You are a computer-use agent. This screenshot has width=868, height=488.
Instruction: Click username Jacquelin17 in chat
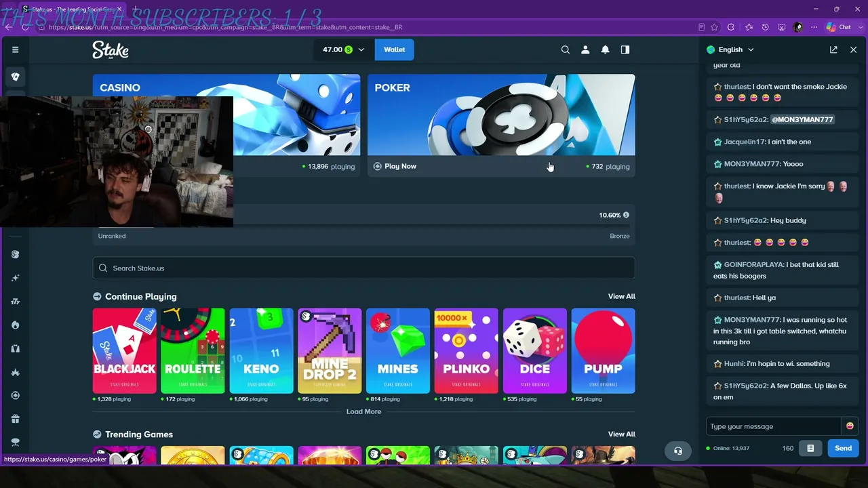[745, 142]
